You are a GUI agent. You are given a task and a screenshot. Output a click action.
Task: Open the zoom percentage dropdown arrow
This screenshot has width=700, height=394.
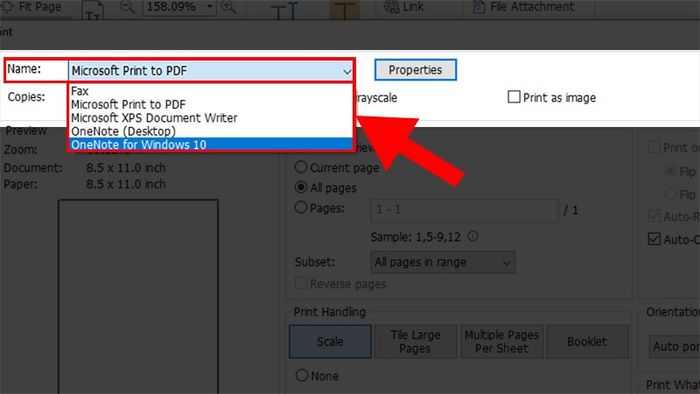pos(209,7)
